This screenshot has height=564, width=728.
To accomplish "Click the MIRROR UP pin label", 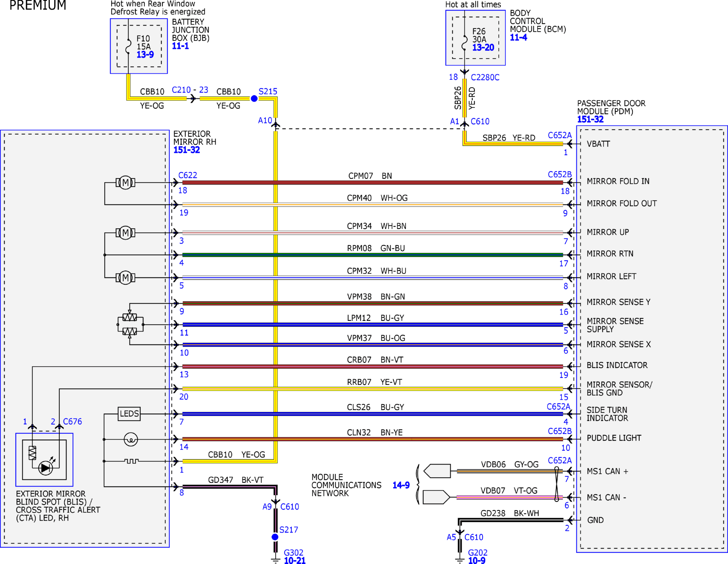I will point(608,232).
